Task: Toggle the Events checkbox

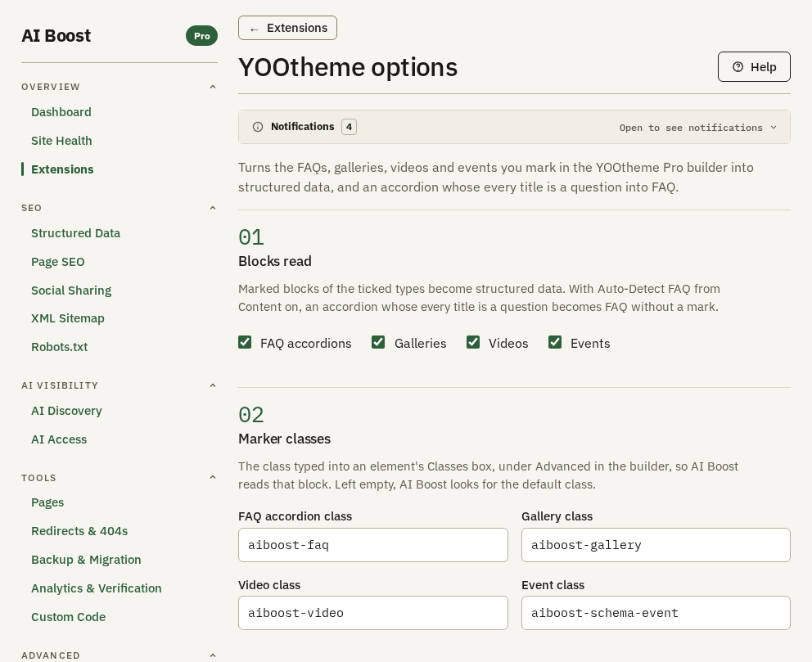Action: tap(555, 342)
